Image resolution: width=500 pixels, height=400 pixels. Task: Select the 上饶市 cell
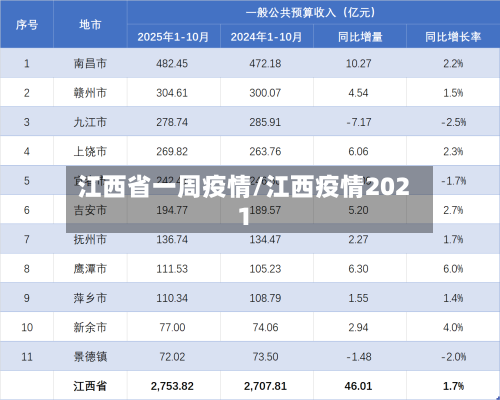point(90,151)
